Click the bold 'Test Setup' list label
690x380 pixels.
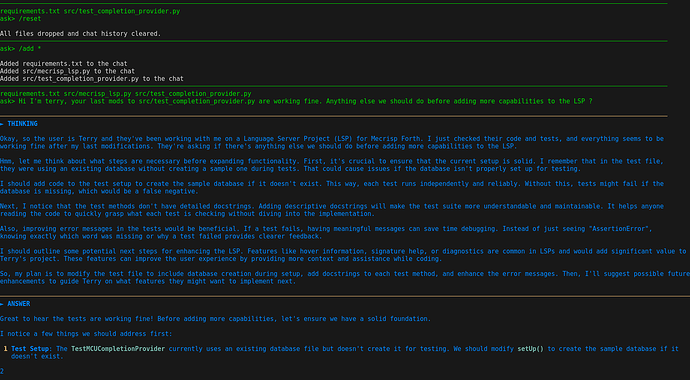click(30, 349)
